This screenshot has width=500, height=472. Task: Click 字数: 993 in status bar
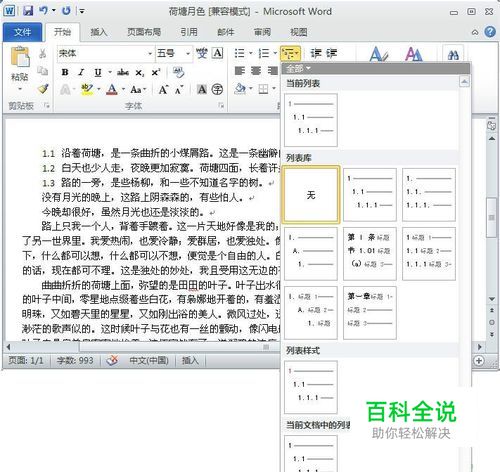[x=75, y=361]
